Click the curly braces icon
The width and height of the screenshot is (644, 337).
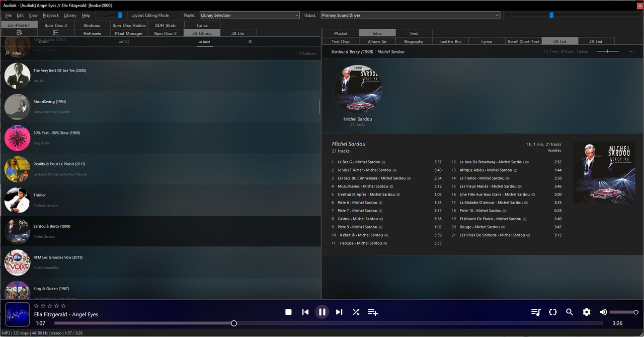pyautogui.click(x=553, y=312)
